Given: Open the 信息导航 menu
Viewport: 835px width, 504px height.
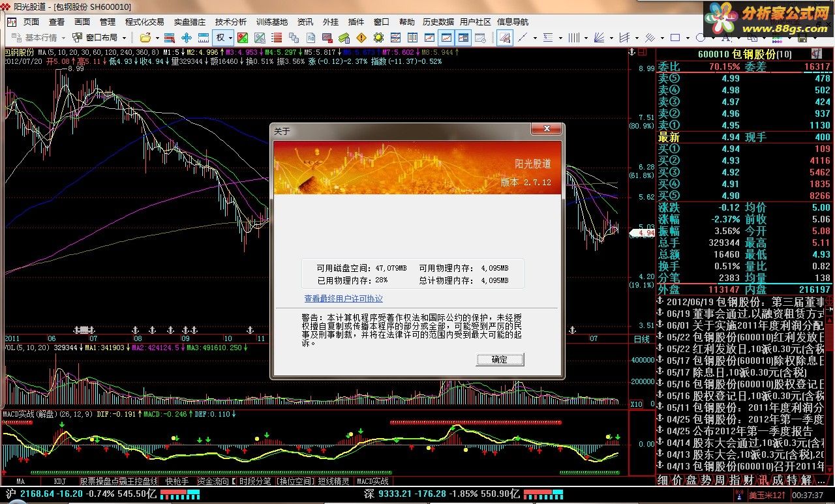Looking at the screenshot, I should [513, 22].
